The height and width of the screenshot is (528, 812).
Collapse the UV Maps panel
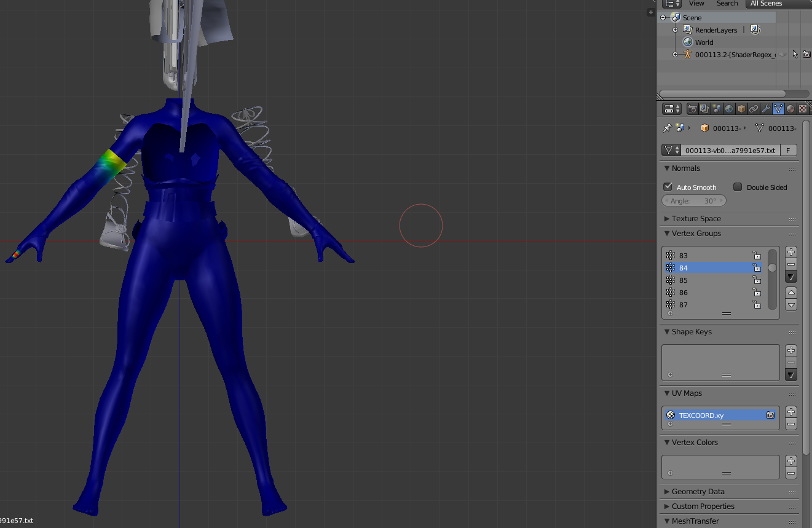click(667, 393)
